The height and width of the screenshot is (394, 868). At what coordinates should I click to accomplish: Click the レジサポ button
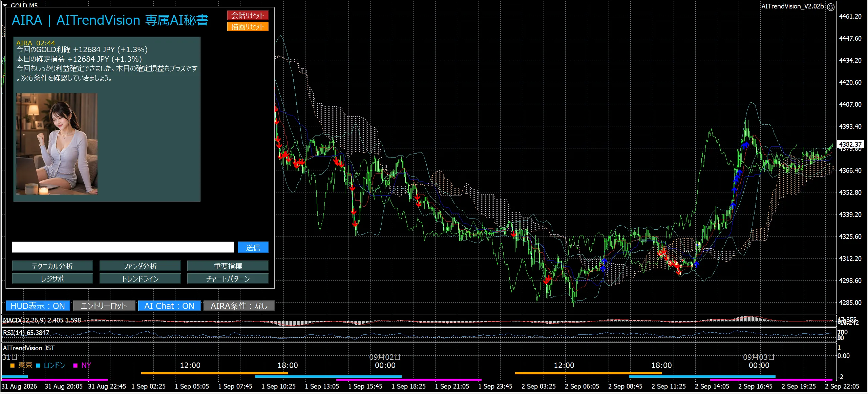click(52, 278)
